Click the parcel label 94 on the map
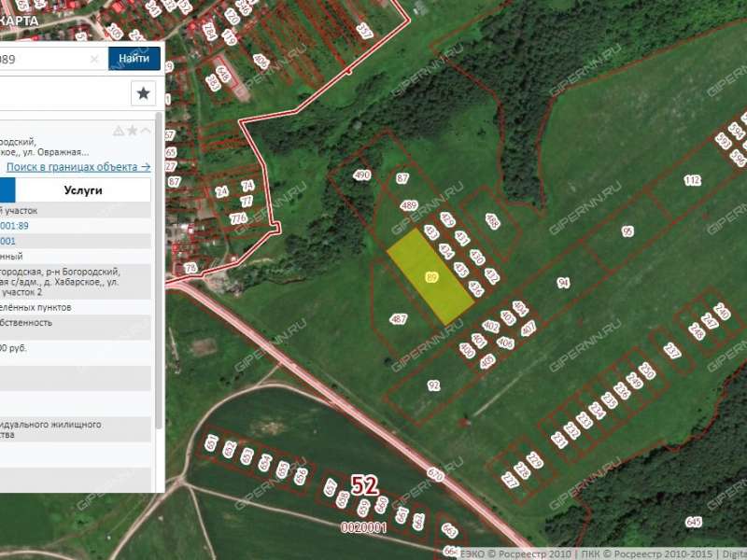The image size is (747, 560). pyautogui.click(x=563, y=282)
